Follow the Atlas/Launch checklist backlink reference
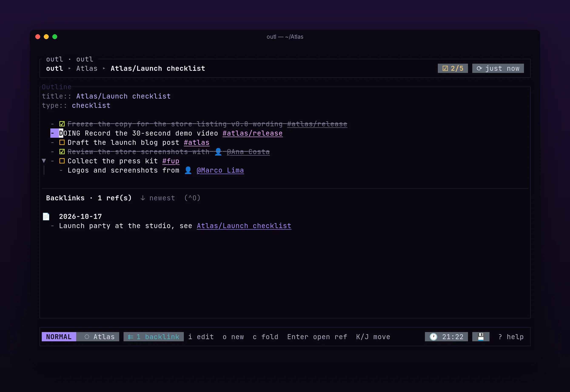This screenshot has width=570, height=392. 244,226
